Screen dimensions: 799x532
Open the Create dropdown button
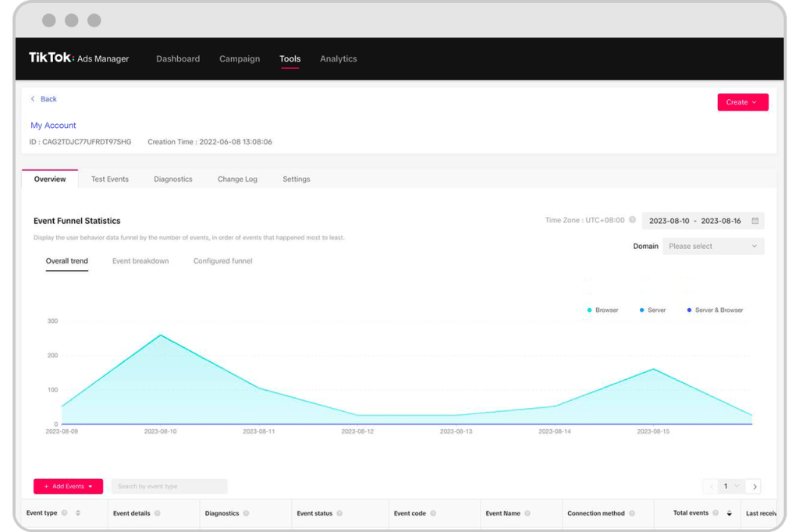[742, 102]
